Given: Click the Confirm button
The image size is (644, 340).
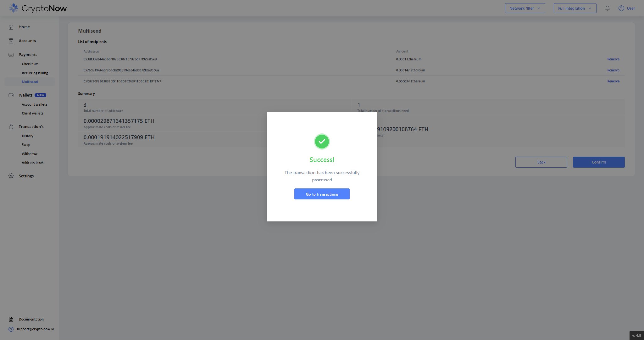Looking at the screenshot, I should point(599,162).
